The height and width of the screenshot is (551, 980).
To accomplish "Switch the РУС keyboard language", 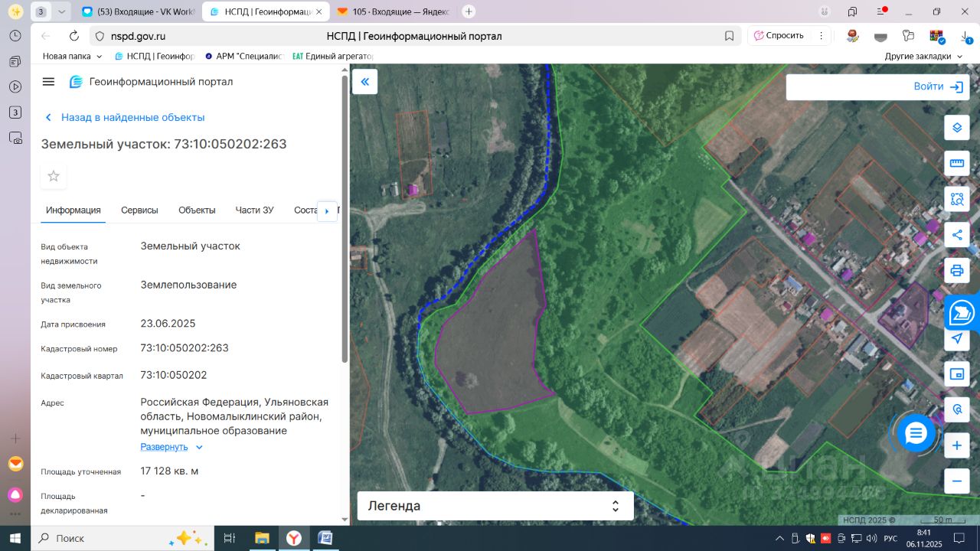I will [890, 538].
